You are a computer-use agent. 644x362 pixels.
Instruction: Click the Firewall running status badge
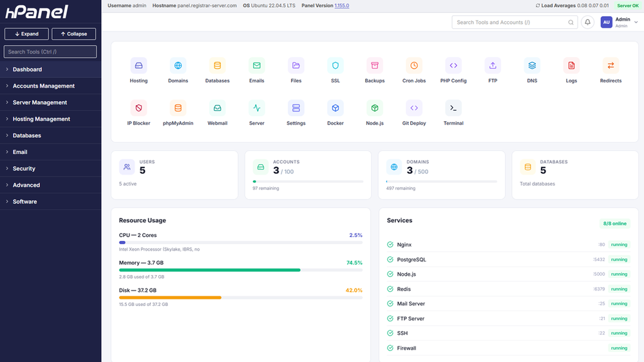[619, 348]
